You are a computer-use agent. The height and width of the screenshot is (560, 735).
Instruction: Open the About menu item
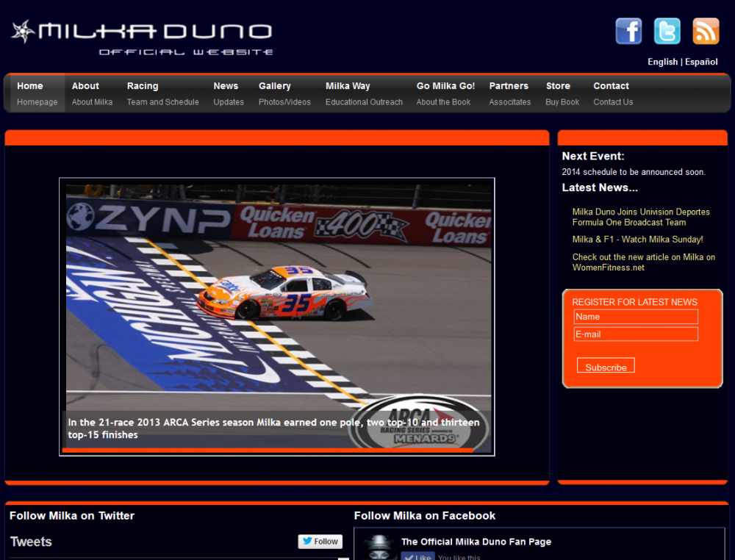[x=92, y=93]
